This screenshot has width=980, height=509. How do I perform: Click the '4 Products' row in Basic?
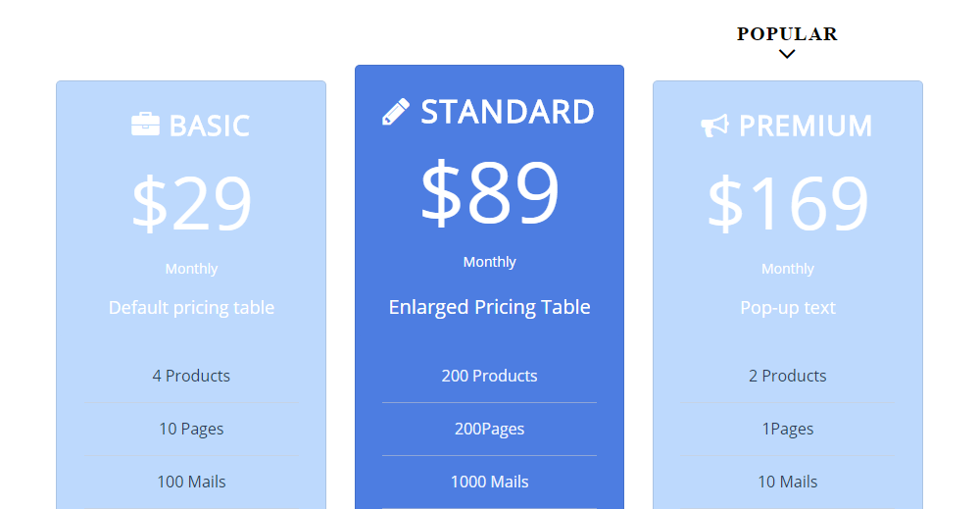[x=191, y=376]
